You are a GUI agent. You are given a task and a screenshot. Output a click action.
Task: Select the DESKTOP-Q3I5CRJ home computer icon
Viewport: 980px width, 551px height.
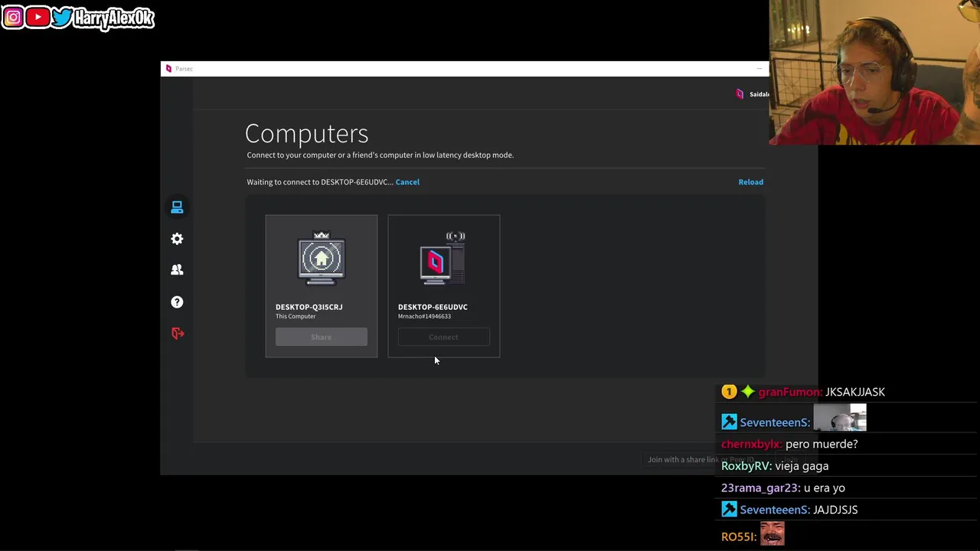pyautogui.click(x=322, y=259)
